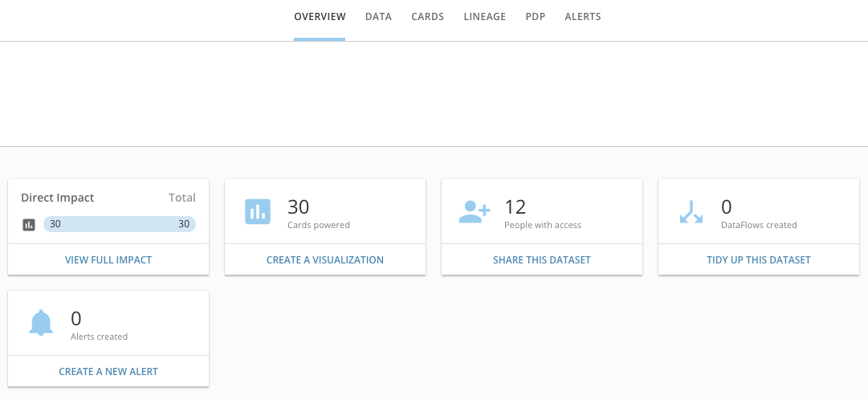Click the bell Alerts created icon

[41, 323]
